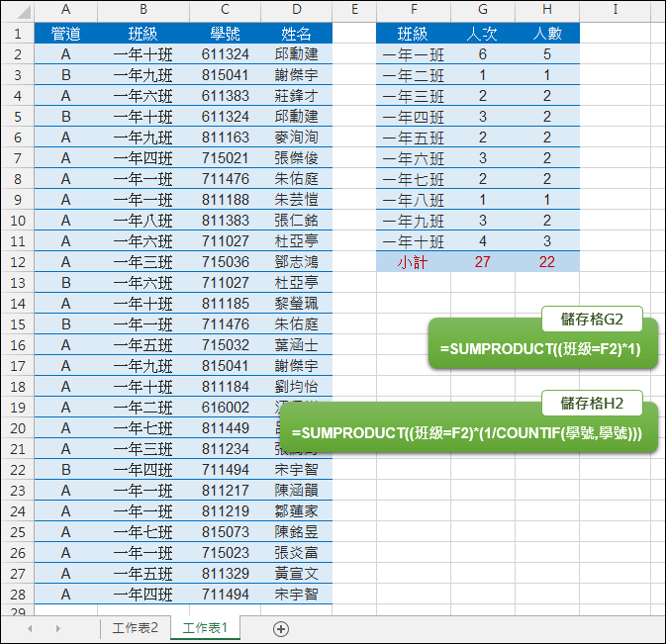Image resolution: width=666 pixels, height=644 pixels.
Task: Select subtotal value 22
Action: [x=547, y=262]
